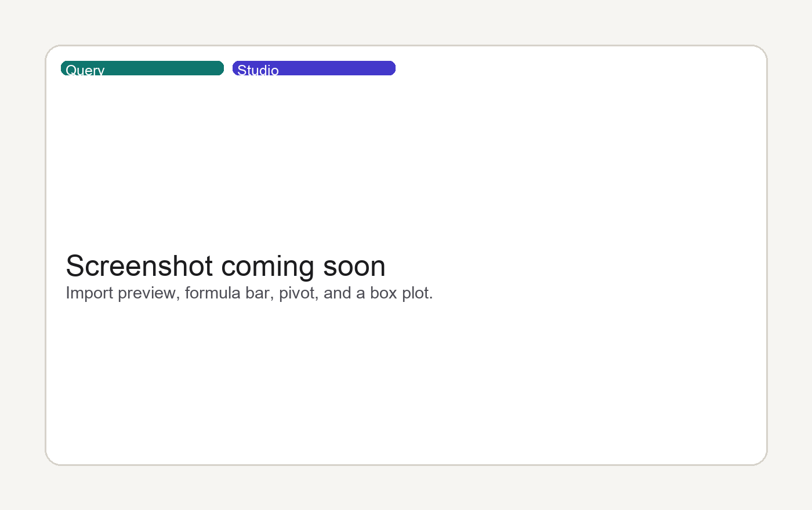Click the indigo pill's empty right portion
Image resolution: width=812 pixels, height=510 pixels.
tap(338, 68)
